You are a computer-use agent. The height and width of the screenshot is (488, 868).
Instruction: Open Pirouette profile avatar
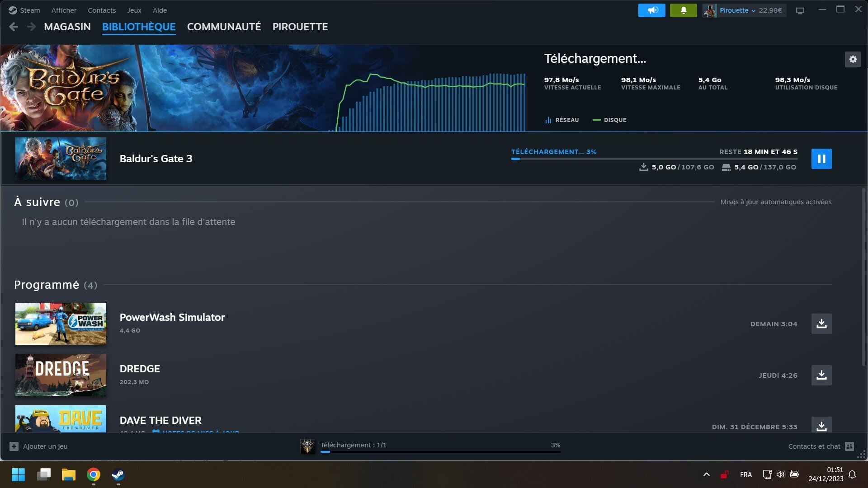point(709,10)
